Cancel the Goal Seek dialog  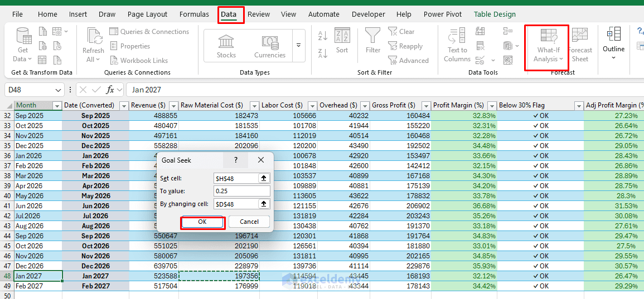click(x=249, y=222)
